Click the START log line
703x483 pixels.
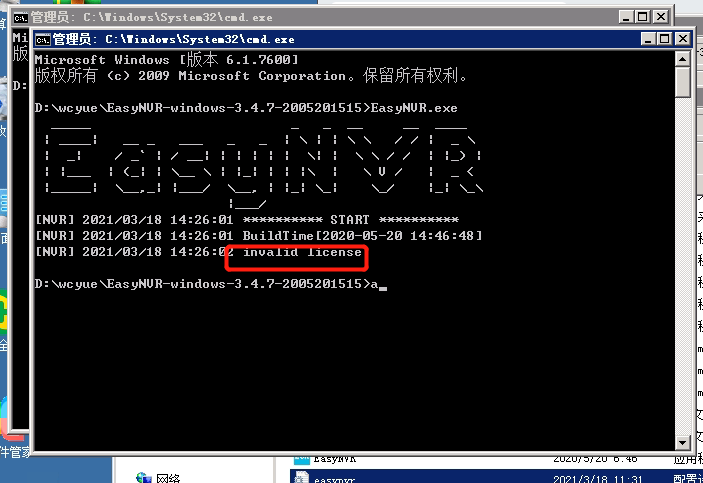tap(247, 220)
